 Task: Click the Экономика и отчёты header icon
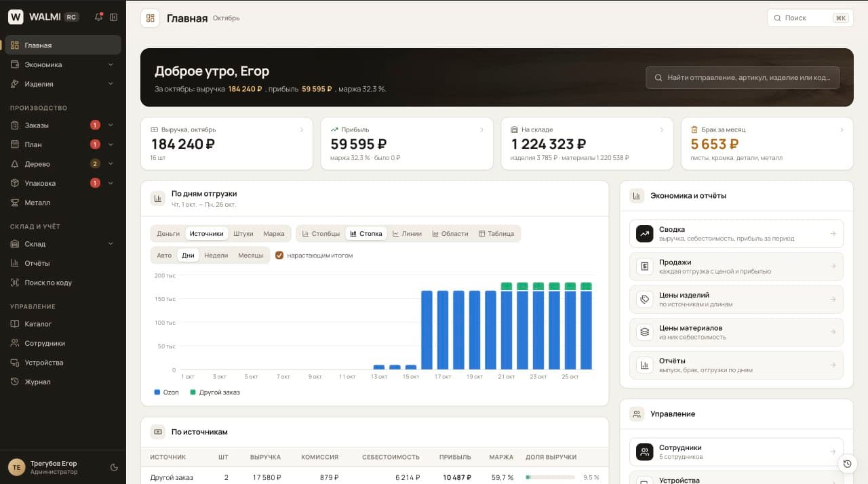637,196
